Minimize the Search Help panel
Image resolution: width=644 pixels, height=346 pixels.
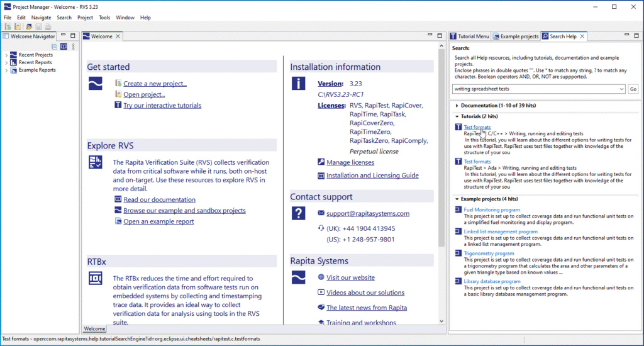click(627, 35)
